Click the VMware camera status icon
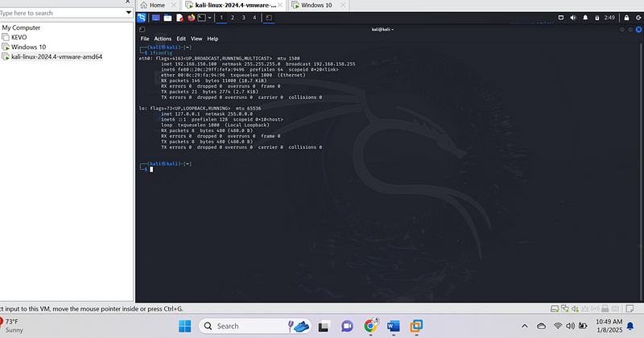 point(615,308)
